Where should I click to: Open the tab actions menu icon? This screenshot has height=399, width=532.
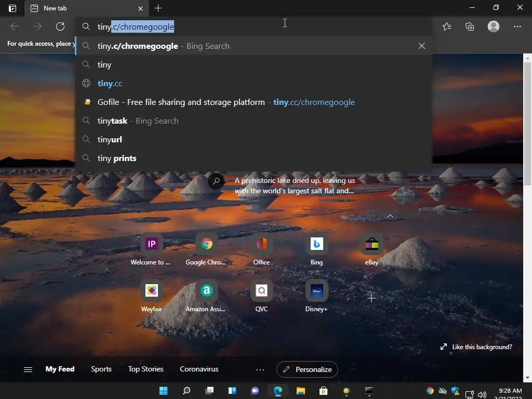[x=12, y=8]
